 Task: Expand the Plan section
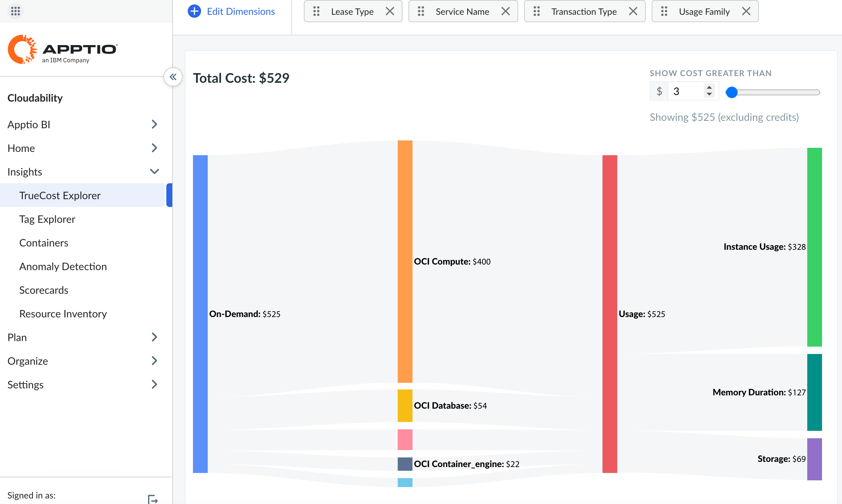154,337
